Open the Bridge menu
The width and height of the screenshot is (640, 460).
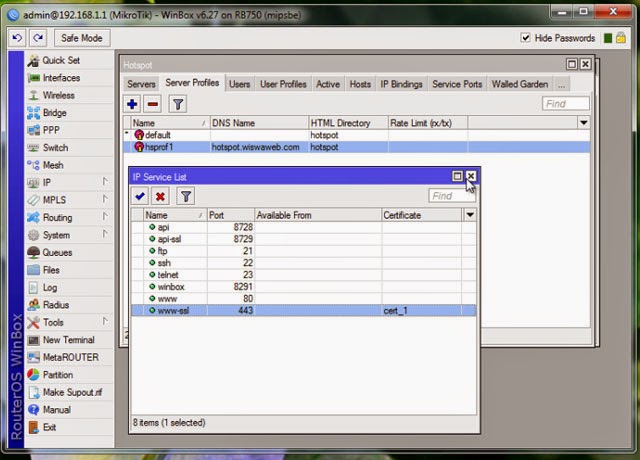tap(69, 113)
